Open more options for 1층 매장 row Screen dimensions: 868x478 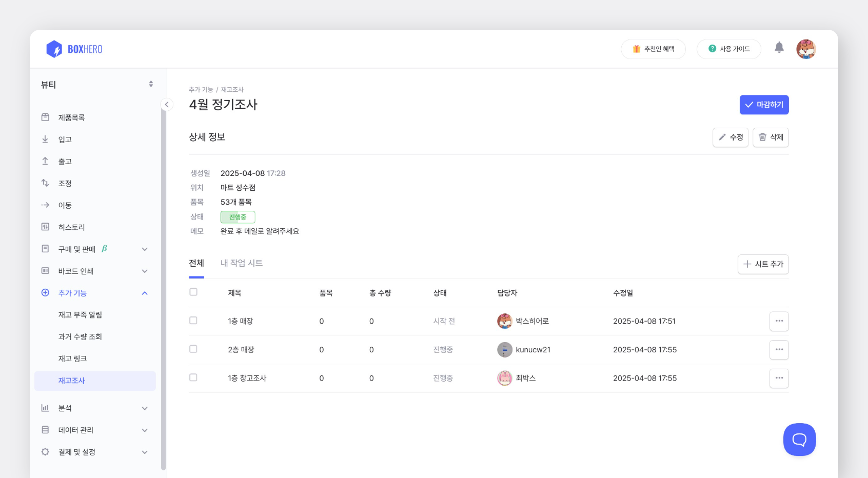(x=779, y=321)
